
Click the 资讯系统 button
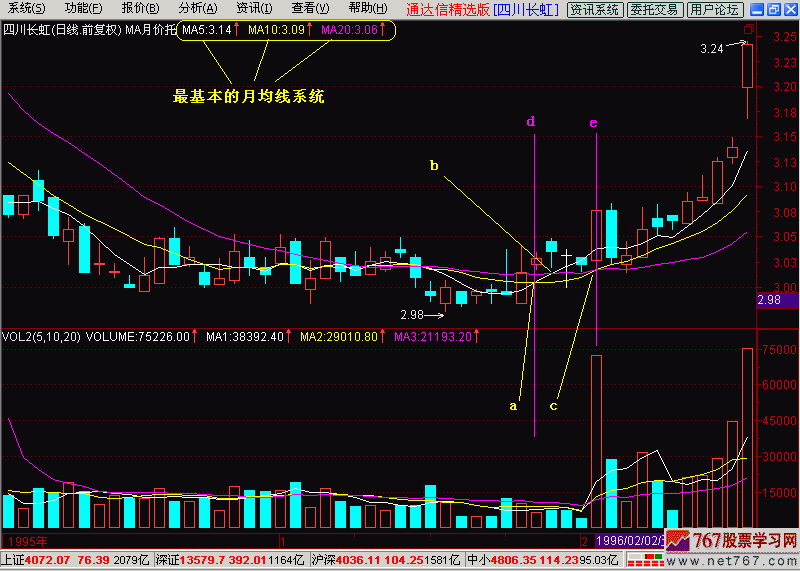(594, 9)
